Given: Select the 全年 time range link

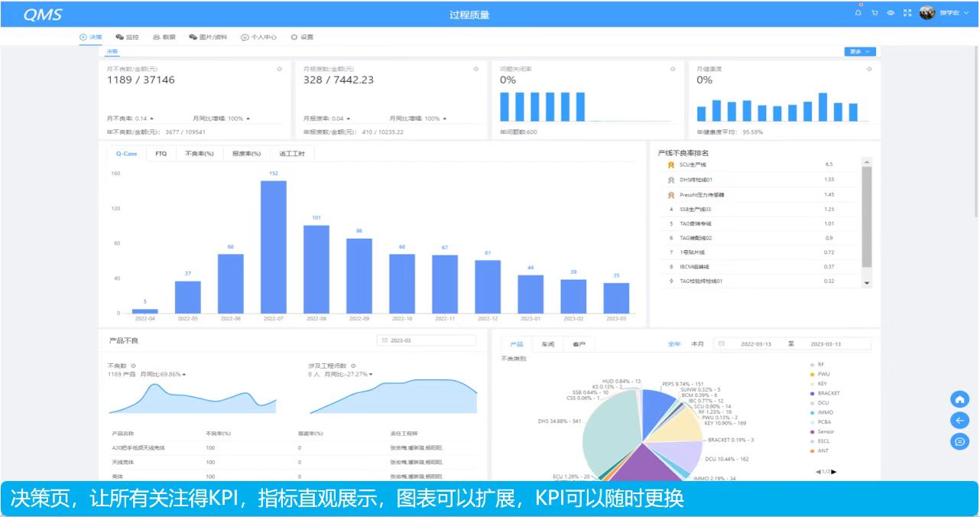Looking at the screenshot, I should [674, 344].
